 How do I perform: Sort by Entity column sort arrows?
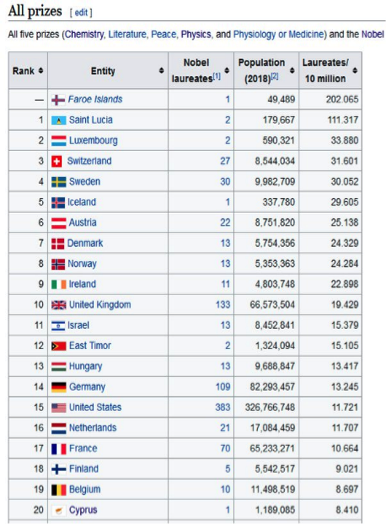pyautogui.click(x=161, y=71)
